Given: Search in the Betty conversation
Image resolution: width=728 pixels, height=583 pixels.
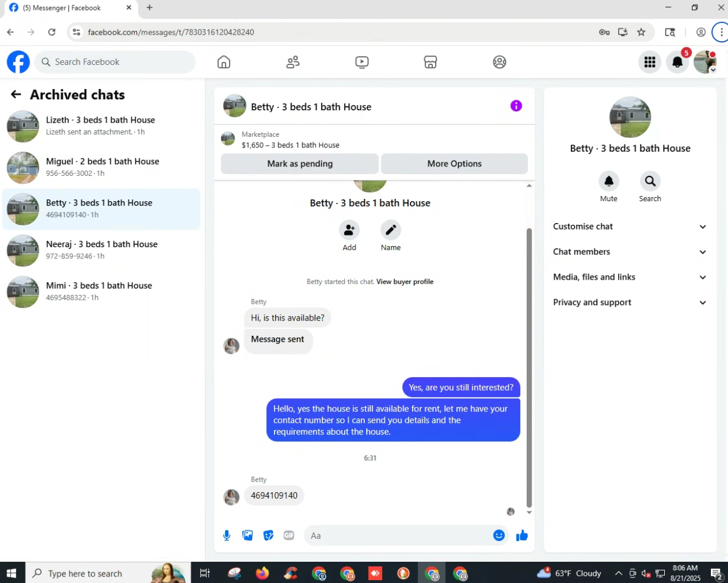Looking at the screenshot, I should tap(650, 181).
